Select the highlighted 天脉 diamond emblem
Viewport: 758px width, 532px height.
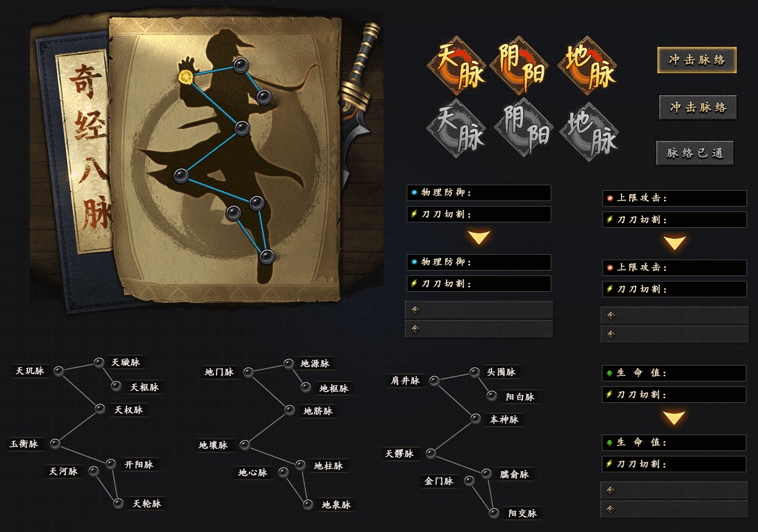[x=457, y=65]
